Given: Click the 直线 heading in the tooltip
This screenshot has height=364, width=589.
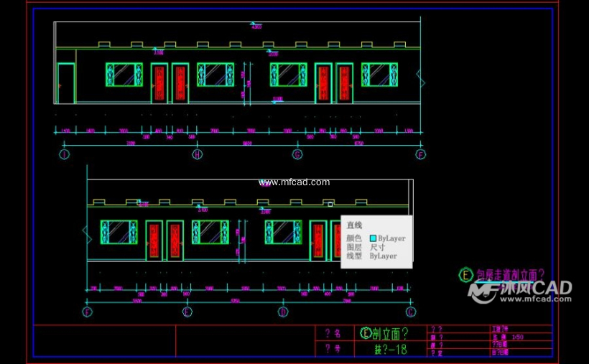Looking at the screenshot, I should coord(354,225).
